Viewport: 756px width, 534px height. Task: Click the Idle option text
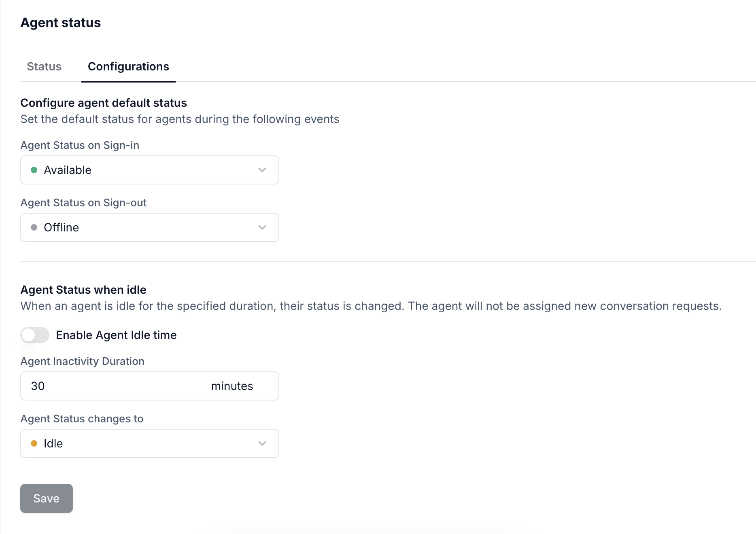pos(53,443)
